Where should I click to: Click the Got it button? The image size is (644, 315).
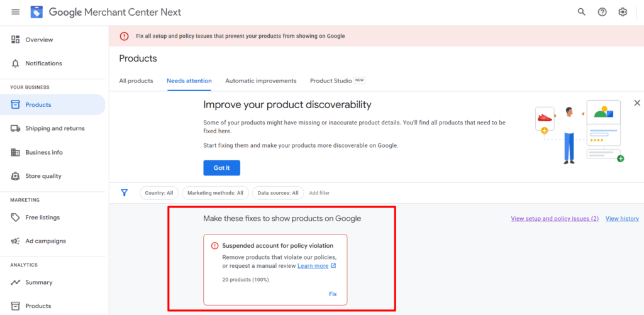(x=222, y=168)
